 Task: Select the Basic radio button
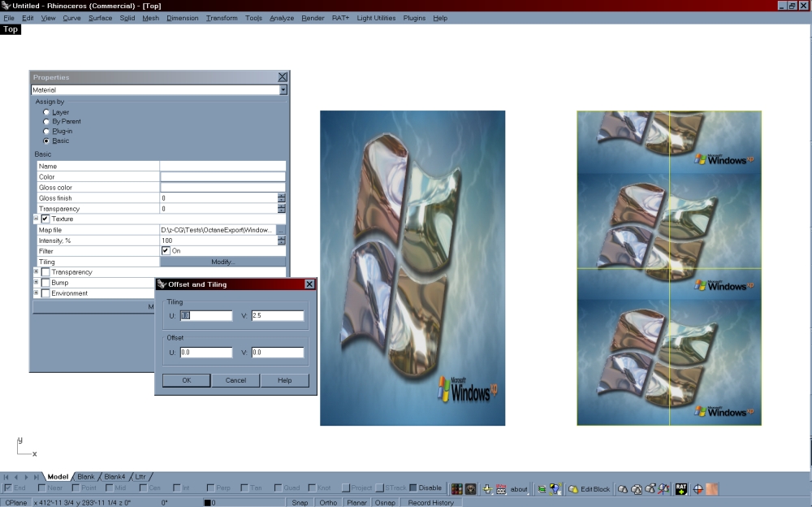(46, 141)
